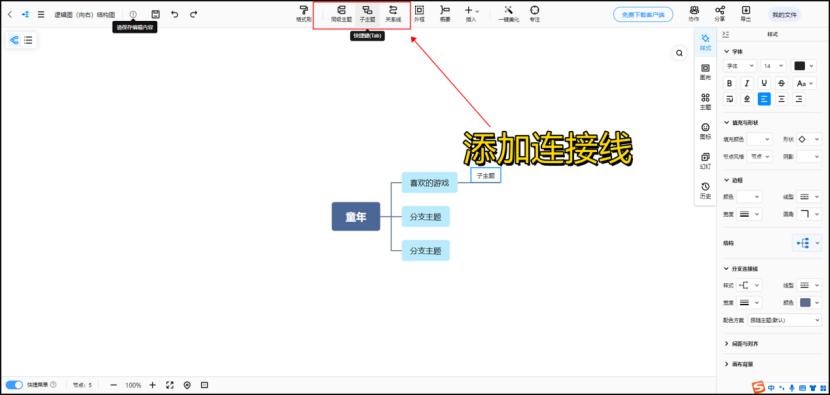Open the color scheme (配色方案) dropdown
Image resolution: width=830 pixels, height=395 pixels.
pos(784,320)
